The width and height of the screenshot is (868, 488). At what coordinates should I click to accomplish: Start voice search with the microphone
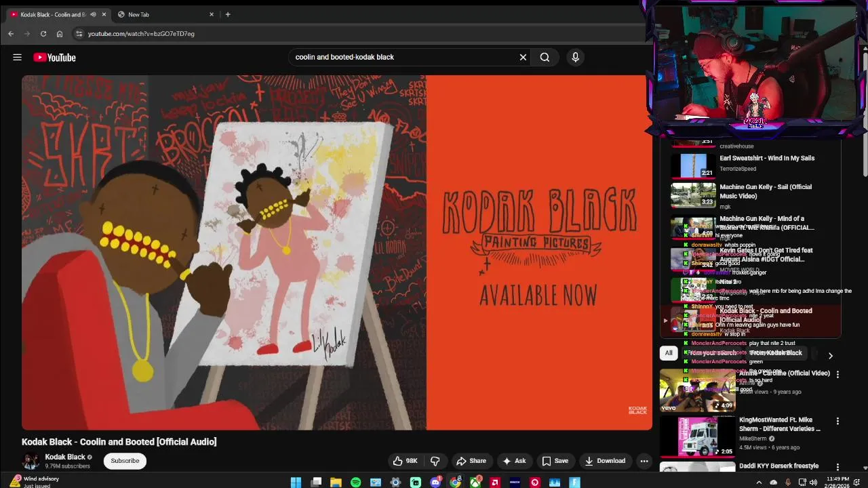(x=575, y=58)
